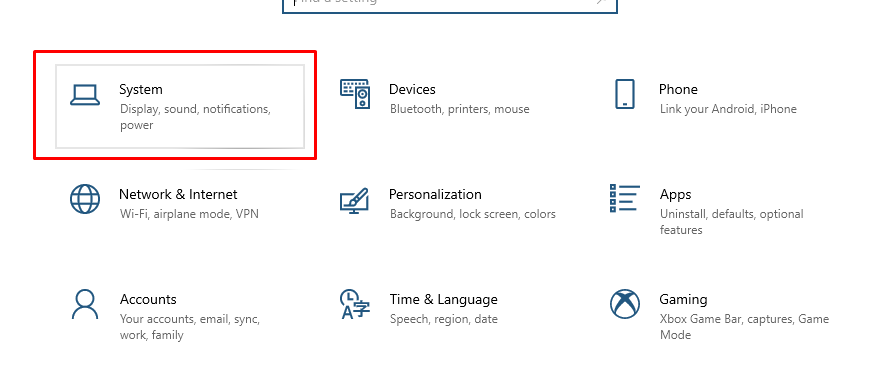
Task: Open Network & Internet settings heading
Action: click(178, 194)
